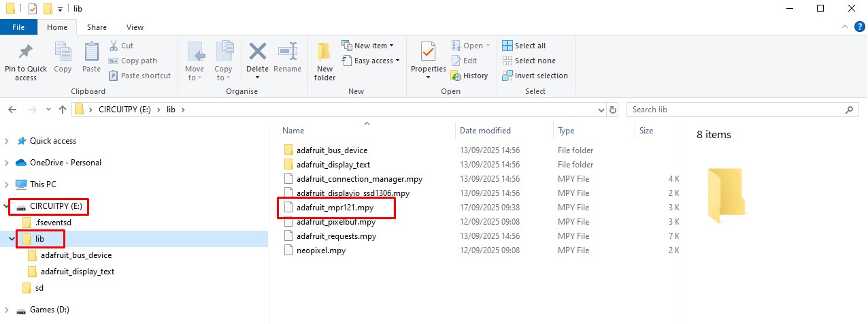Click the Search lib input box

(x=736, y=110)
